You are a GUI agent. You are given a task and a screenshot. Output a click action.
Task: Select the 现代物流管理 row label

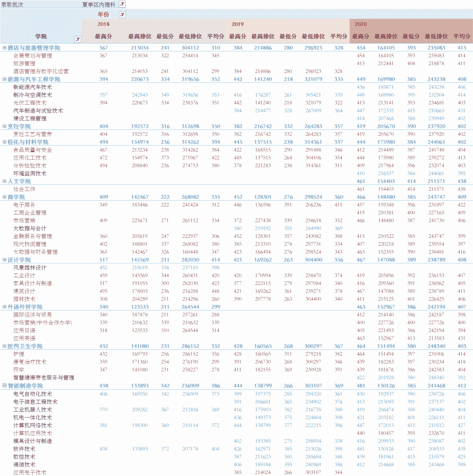click(30, 244)
